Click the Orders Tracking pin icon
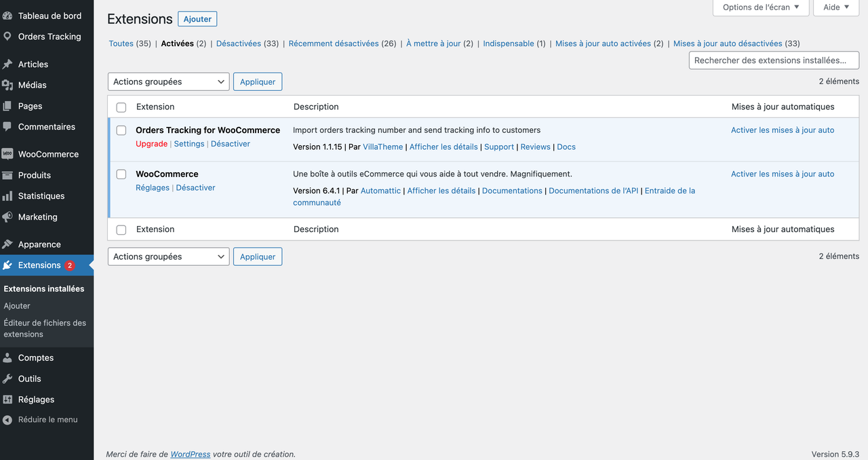 click(x=7, y=37)
